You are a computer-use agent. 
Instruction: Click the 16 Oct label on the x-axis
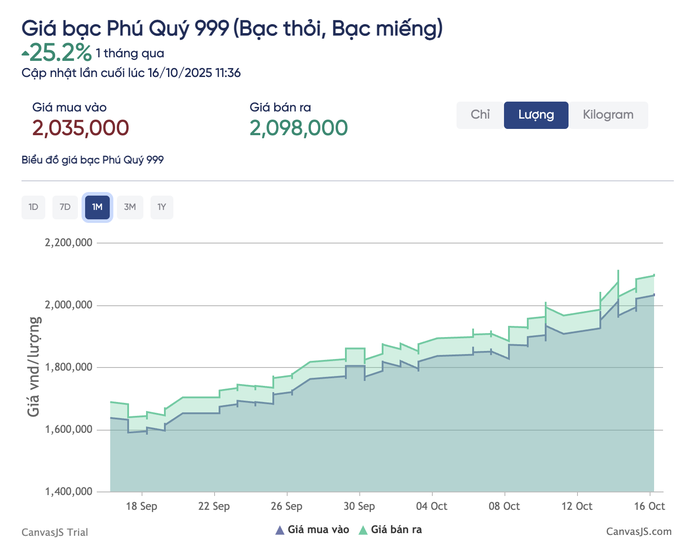tap(650, 507)
